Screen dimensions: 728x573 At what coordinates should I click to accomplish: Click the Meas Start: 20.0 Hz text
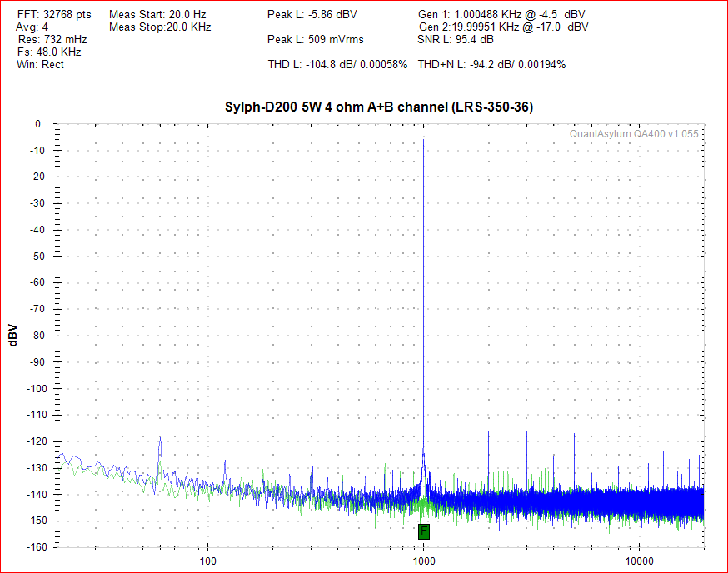(x=158, y=15)
